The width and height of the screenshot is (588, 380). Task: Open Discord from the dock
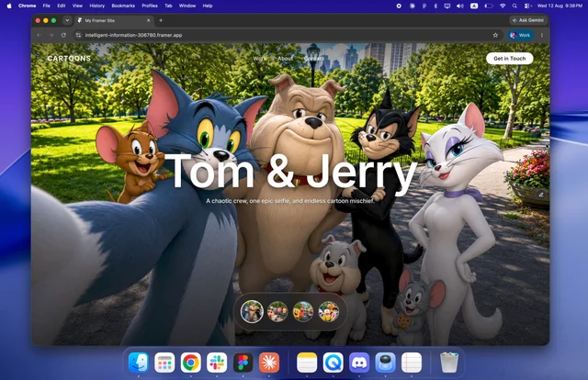point(359,363)
